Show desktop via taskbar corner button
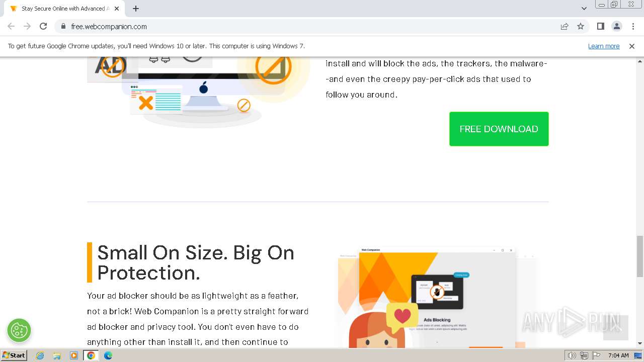The height and width of the screenshot is (362, 644). pos(638,355)
